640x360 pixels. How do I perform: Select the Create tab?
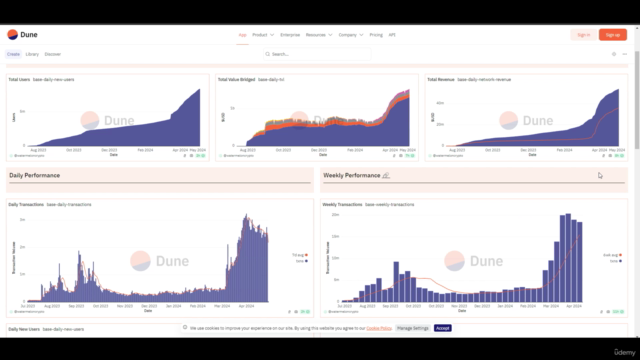(13, 54)
